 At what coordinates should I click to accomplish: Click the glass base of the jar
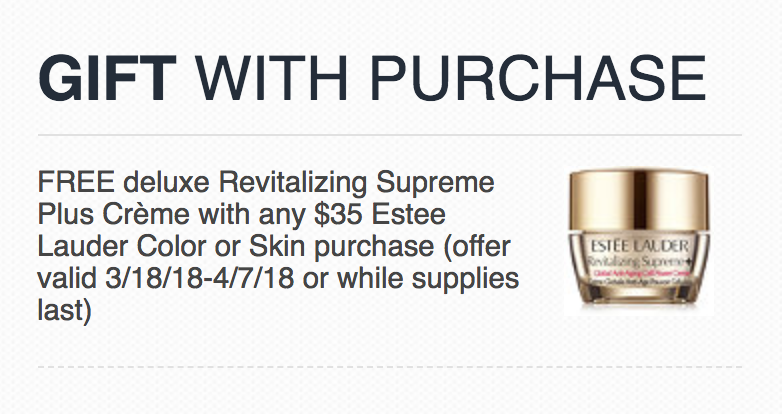(639, 267)
